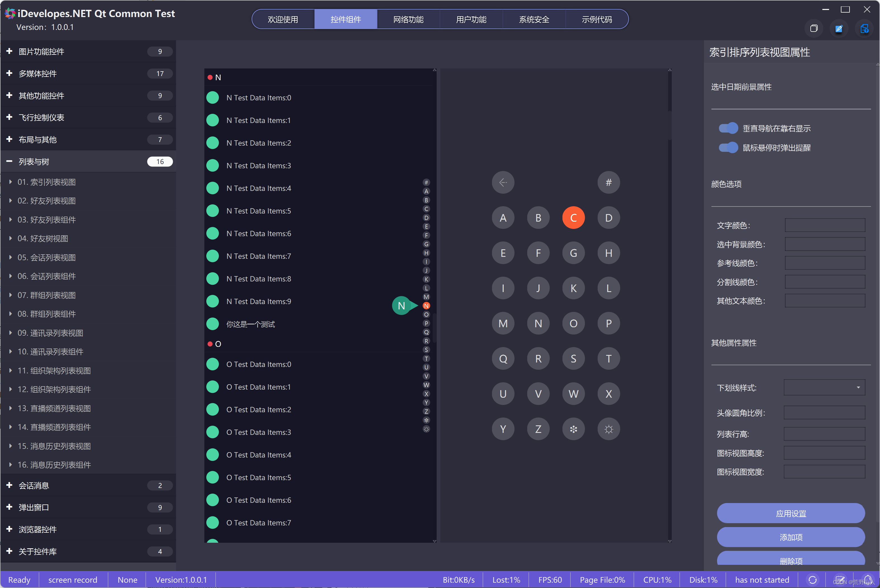Open the 下划线样式 dropdown

[824, 387]
